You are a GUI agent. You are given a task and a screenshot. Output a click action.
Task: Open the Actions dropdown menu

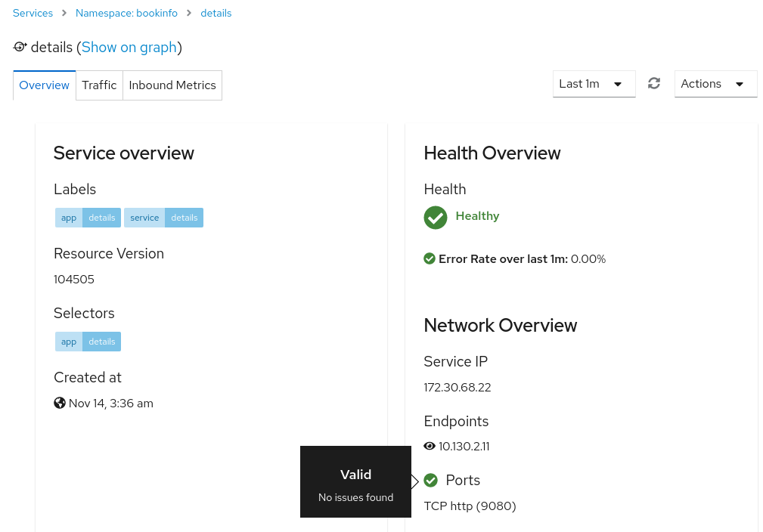pos(716,84)
